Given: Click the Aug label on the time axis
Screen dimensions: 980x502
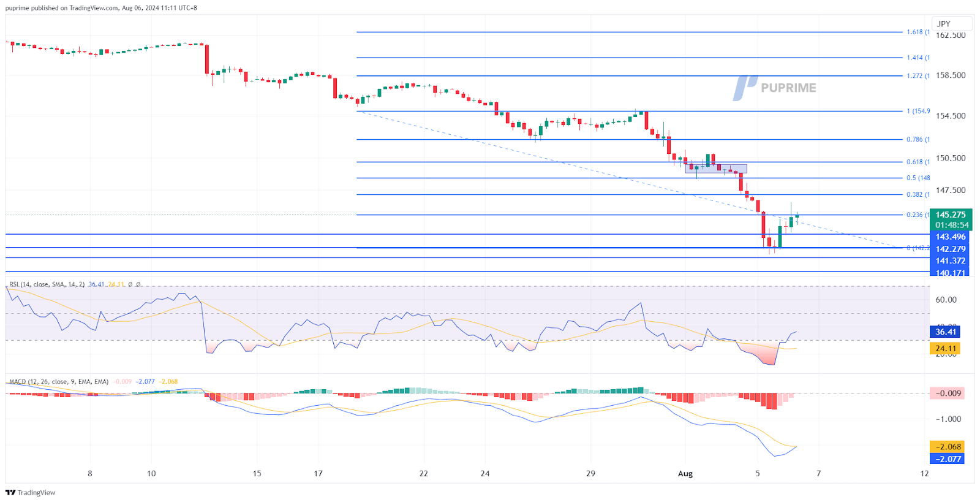Looking at the screenshot, I should (x=685, y=474).
